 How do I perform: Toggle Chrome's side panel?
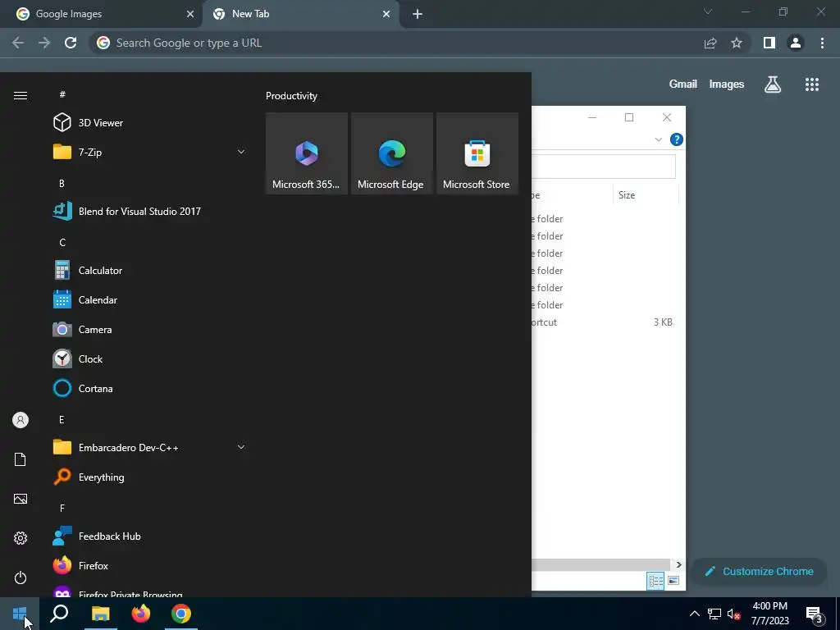[769, 43]
